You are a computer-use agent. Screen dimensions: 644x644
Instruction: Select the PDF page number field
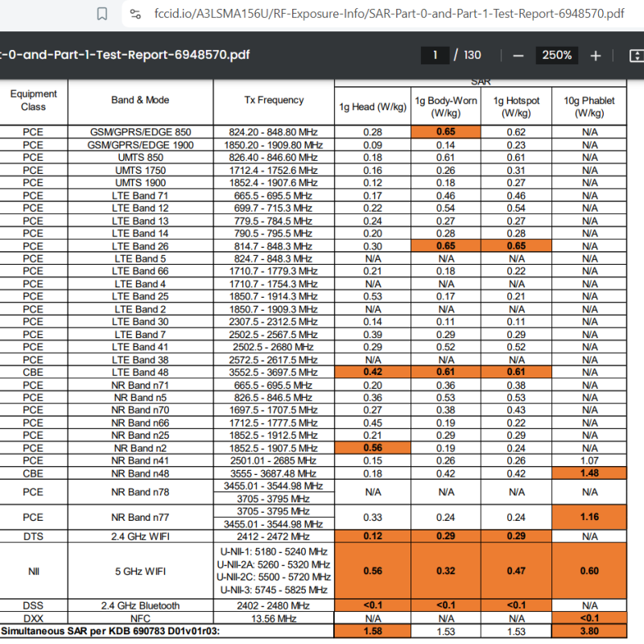click(435, 56)
